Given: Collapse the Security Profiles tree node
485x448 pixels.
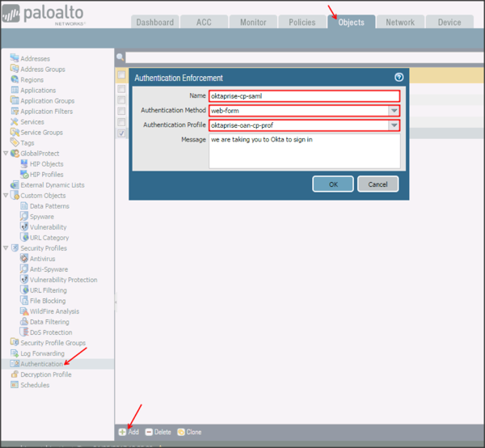Looking at the screenshot, I should pyautogui.click(x=6, y=248).
